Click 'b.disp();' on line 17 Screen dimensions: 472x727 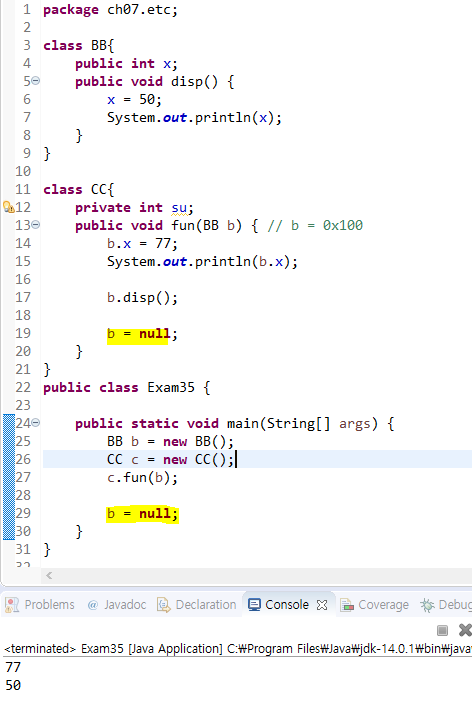(142, 298)
